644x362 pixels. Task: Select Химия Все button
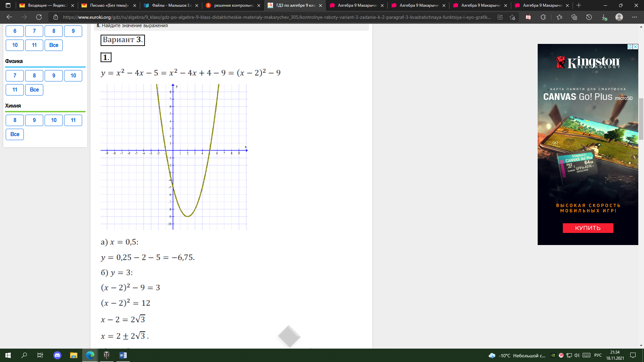15,134
